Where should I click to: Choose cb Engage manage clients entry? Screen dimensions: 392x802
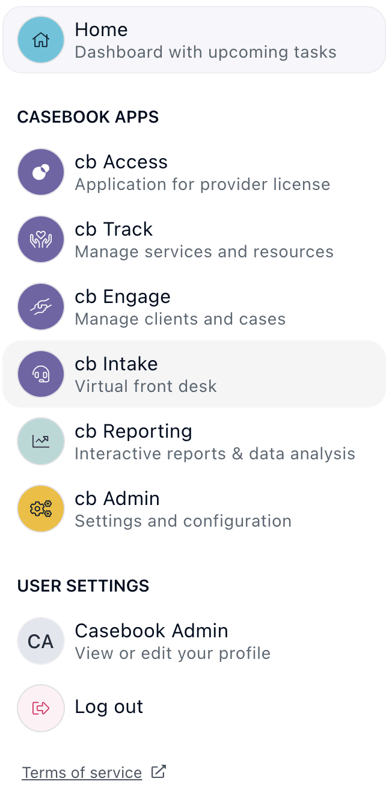[x=194, y=307]
